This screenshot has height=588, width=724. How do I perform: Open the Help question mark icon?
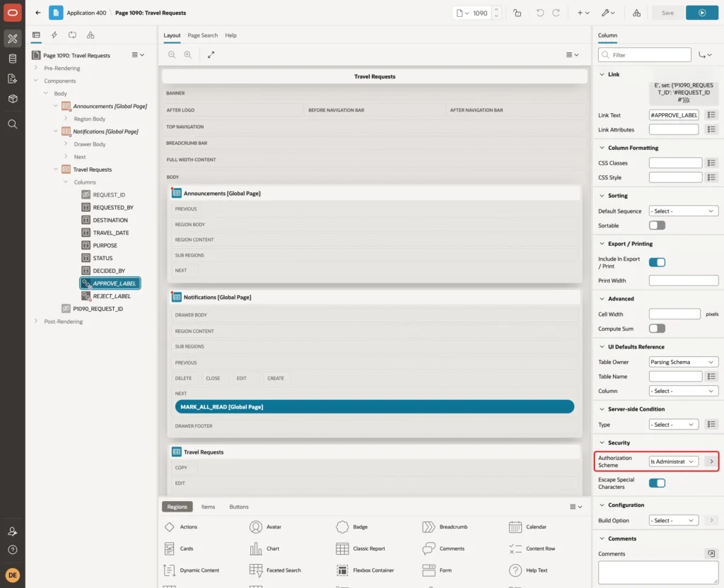coord(13,550)
